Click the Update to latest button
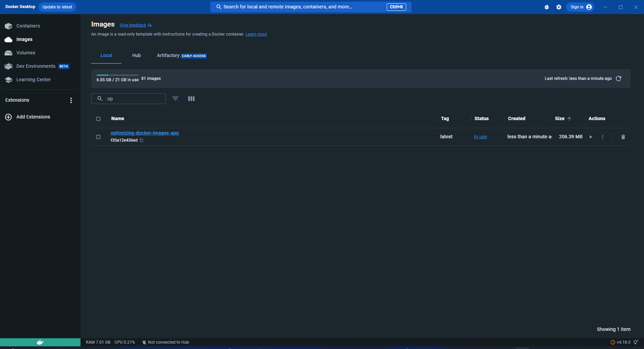 coord(57,7)
